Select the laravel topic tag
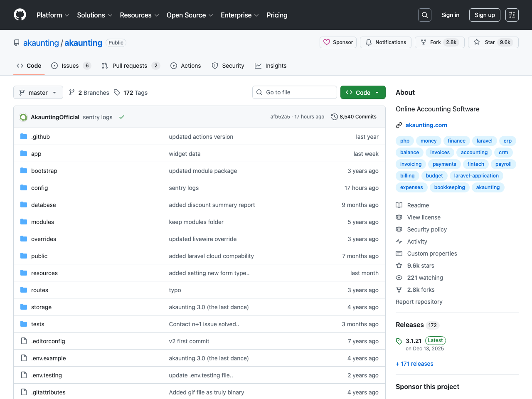Image resolution: width=532 pixels, height=399 pixels. click(x=484, y=141)
